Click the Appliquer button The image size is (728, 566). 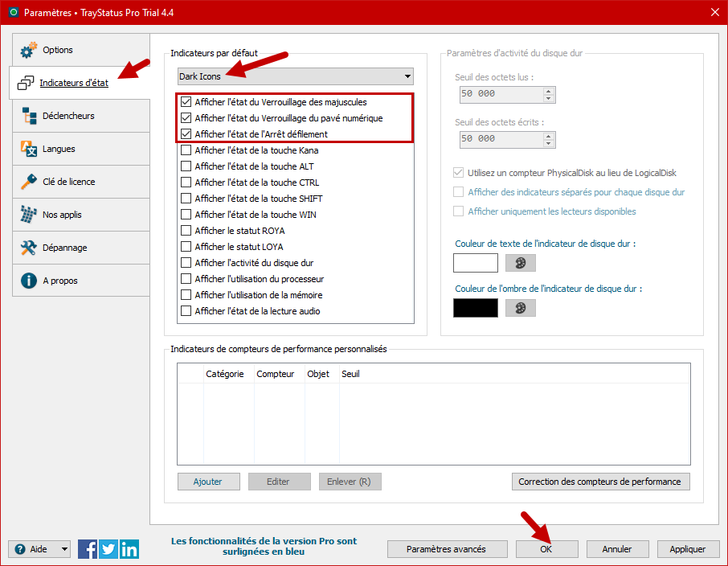pyautogui.click(x=688, y=549)
